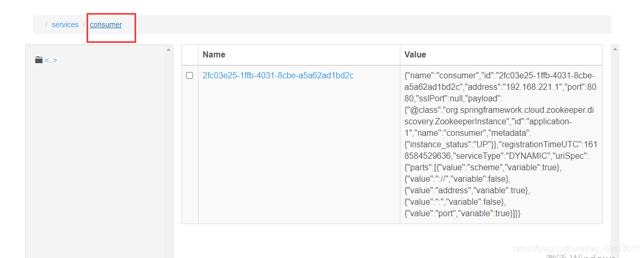Select the Value column header
Screen dimensions: 644x258
pos(415,54)
